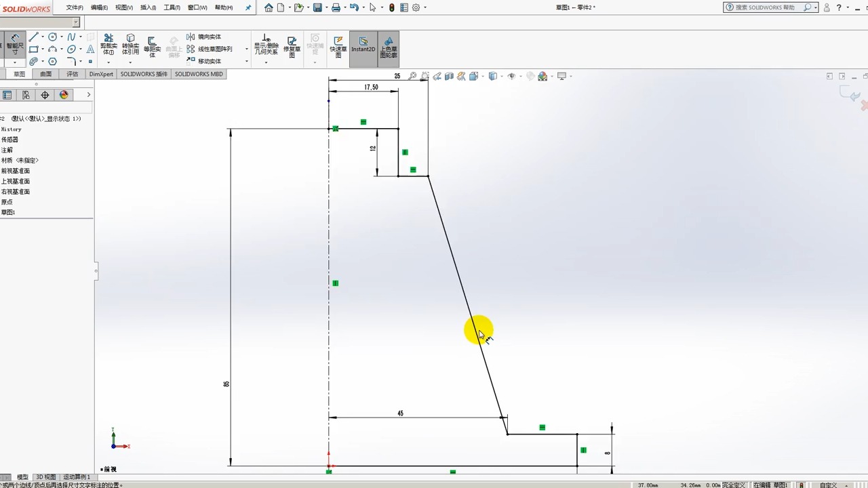Select the Arc sketch tool
Screen dimensions: 868x488
tap(52, 49)
